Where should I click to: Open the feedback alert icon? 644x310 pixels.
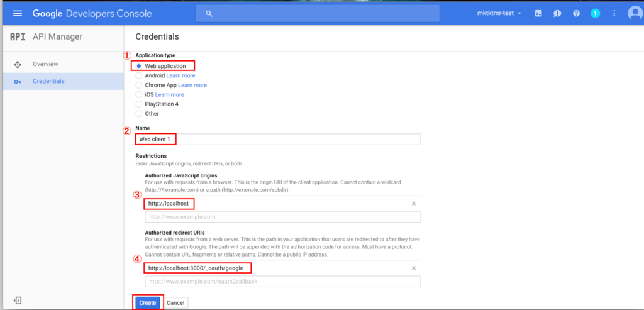(557, 14)
